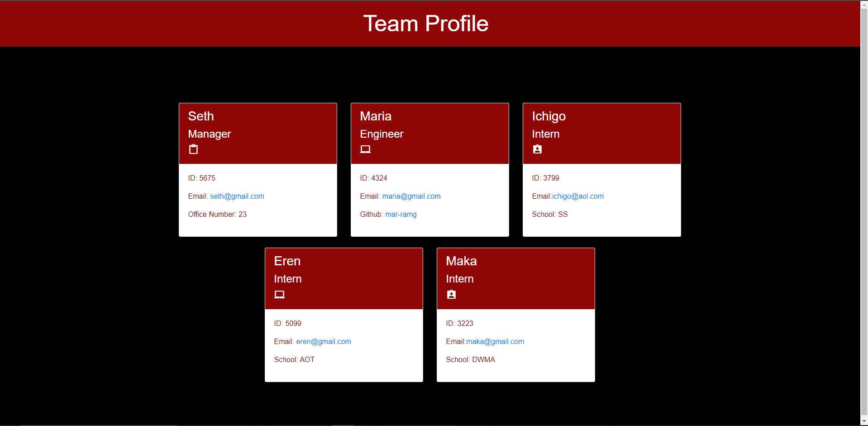The width and height of the screenshot is (868, 426).
Task: Click the laptop icon on Eren's card
Action: [279, 294]
